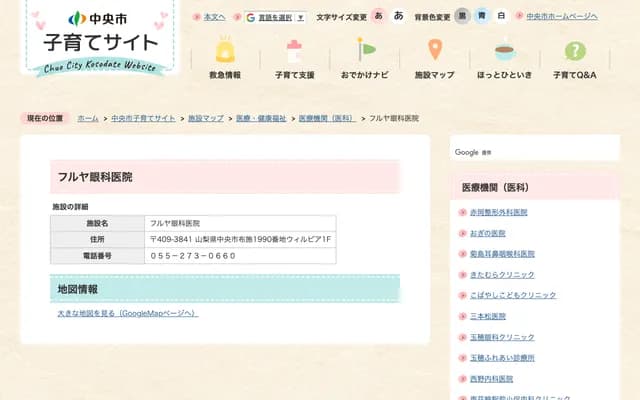Open こばやしこどもクリニック in the sidebar

[x=512, y=295]
